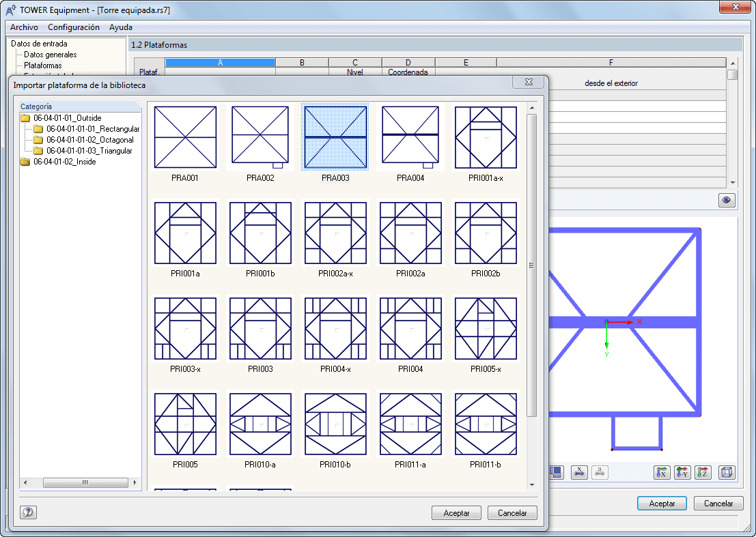756x537 pixels.
Task: Click down arrow of platforms table scrollbar
Action: [x=733, y=183]
